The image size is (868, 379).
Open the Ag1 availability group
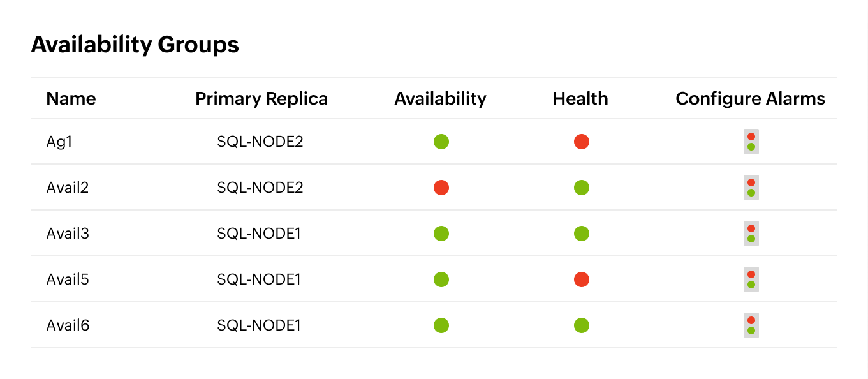pos(60,142)
